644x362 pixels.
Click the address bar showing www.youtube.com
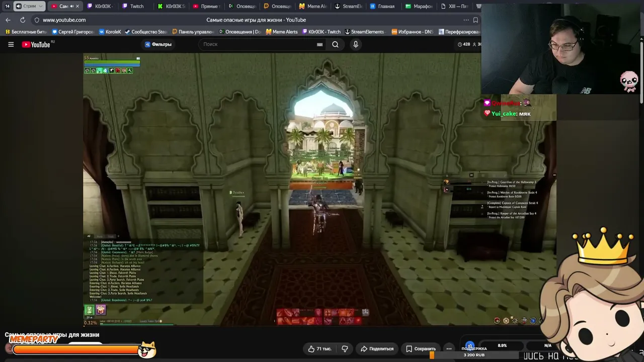[64, 20]
